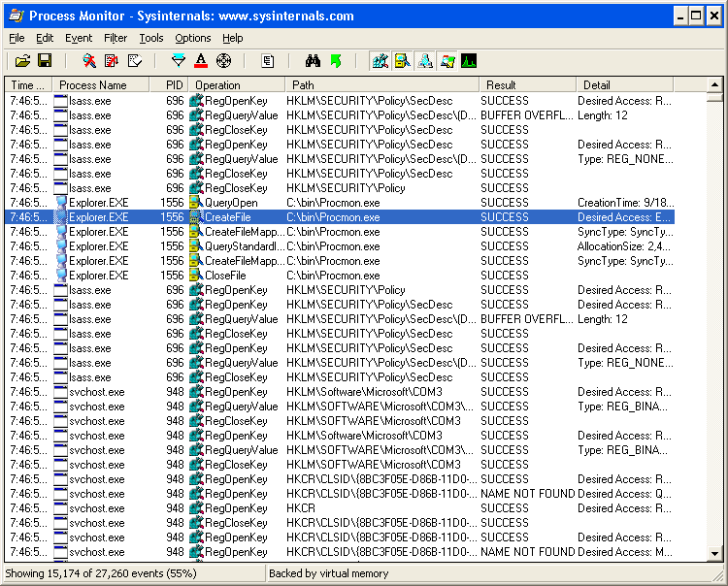Image resolution: width=728 pixels, height=586 pixels.
Task: Click the Time column header
Action: (28, 85)
